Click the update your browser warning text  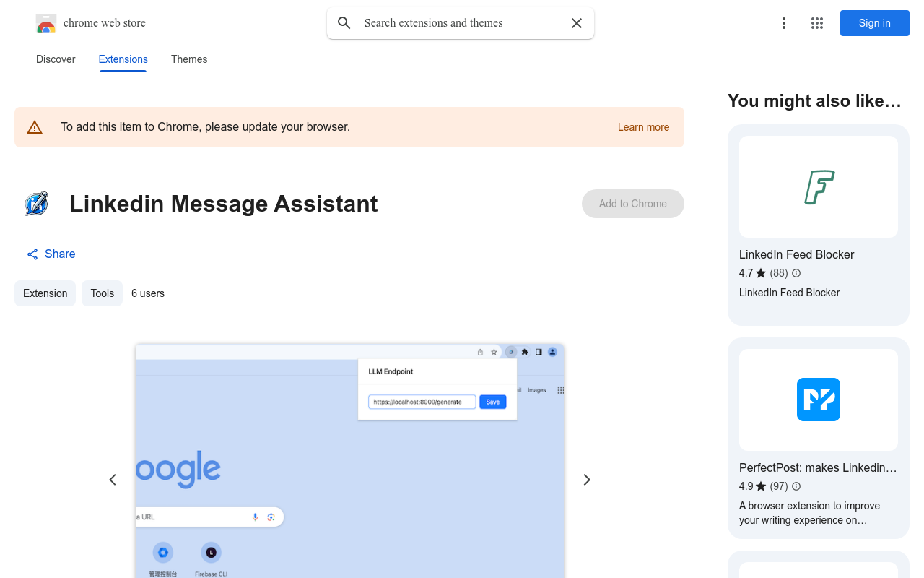[206, 127]
